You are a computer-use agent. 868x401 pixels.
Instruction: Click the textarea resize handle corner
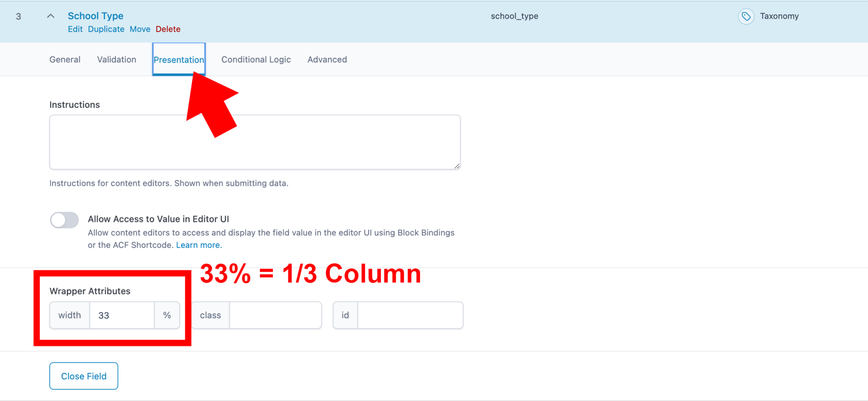tap(457, 166)
